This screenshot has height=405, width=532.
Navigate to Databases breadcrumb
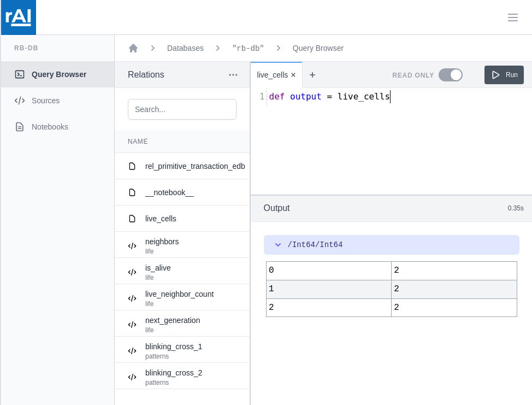tap(185, 48)
